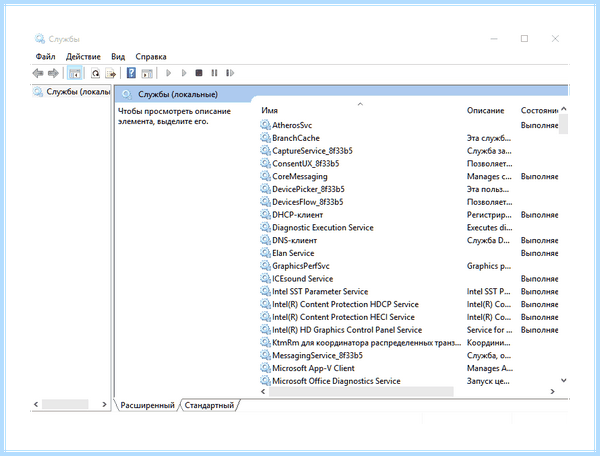This screenshot has height=456, width=600.
Task: Select DevicesFlow_8f33b5 service row
Action: (x=409, y=202)
